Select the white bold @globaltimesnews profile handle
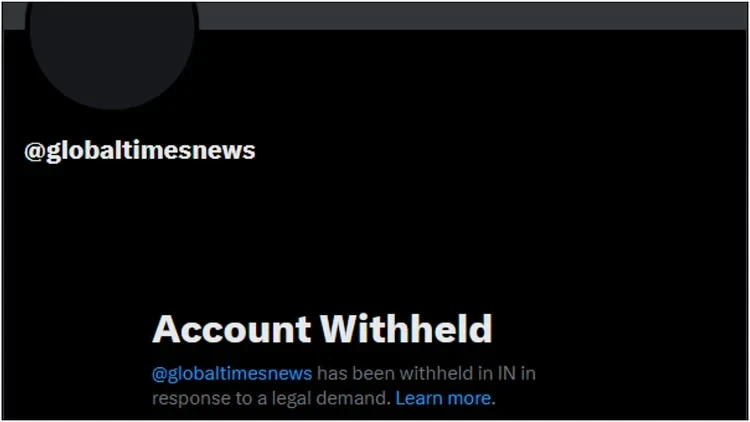This screenshot has height=422, width=750. click(x=140, y=151)
